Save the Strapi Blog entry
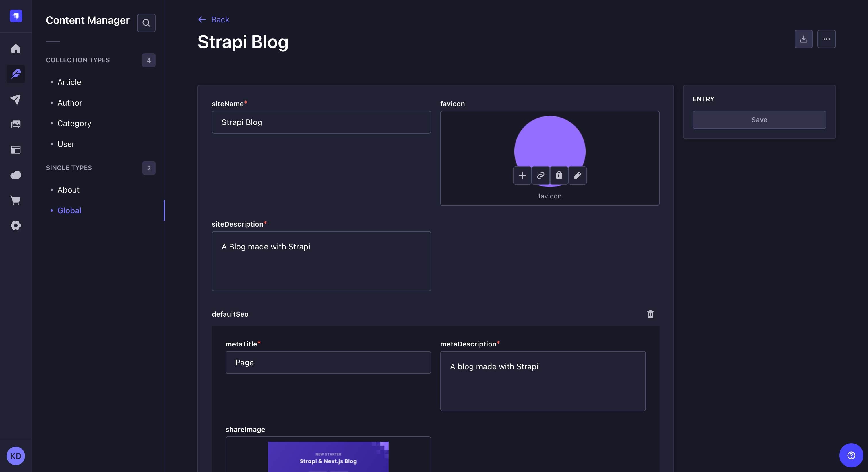 coord(759,120)
